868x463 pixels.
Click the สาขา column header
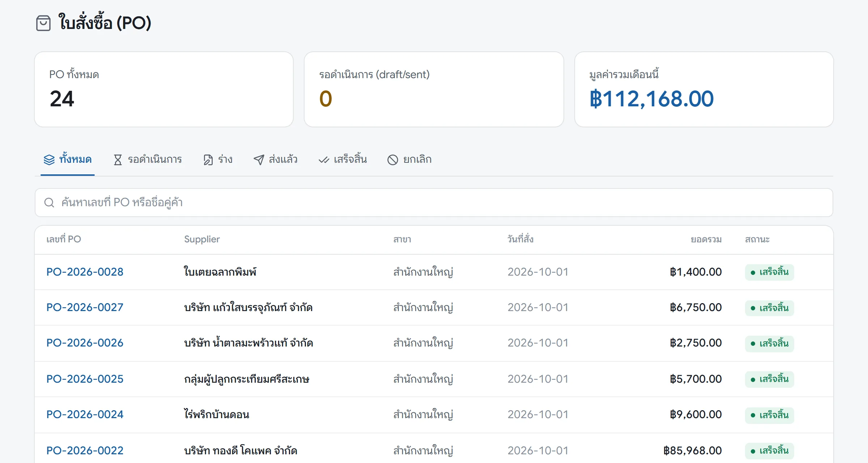tap(402, 239)
